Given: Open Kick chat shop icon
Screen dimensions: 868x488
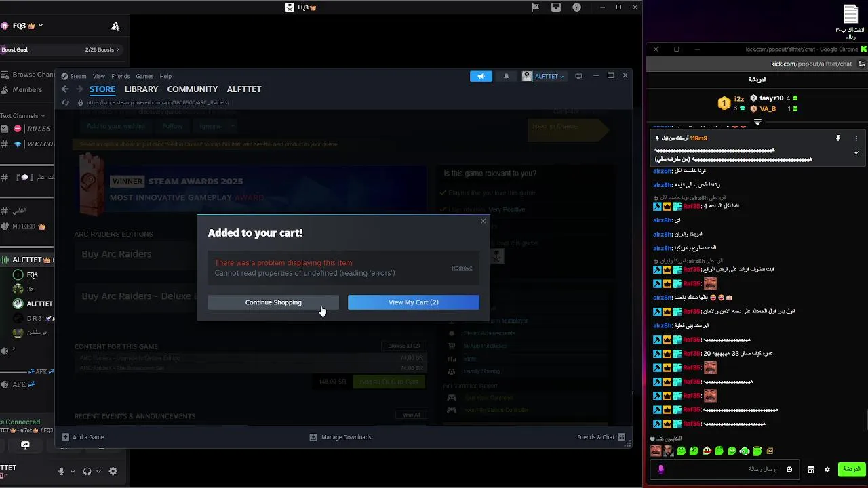Looking at the screenshot, I should (x=811, y=469).
